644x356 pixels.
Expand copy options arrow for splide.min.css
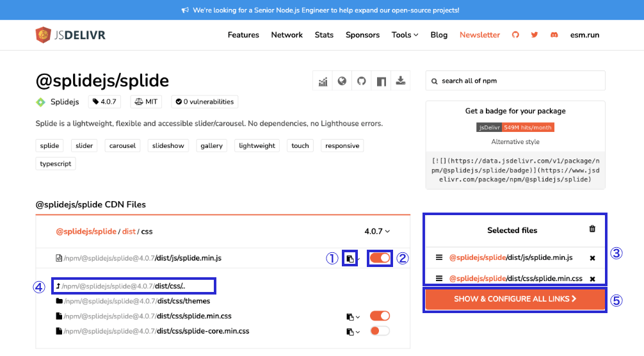[x=358, y=317]
